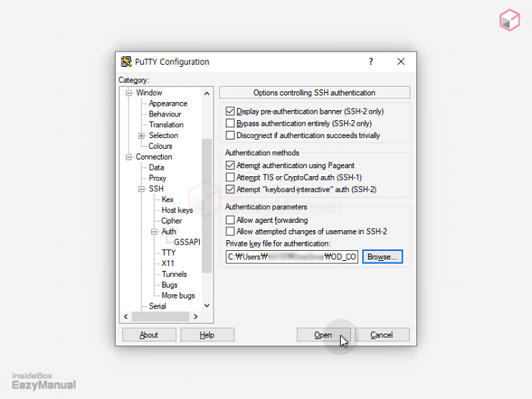The width and height of the screenshot is (532, 399).
Task: Open the Tunnels category
Action: pos(174,274)
